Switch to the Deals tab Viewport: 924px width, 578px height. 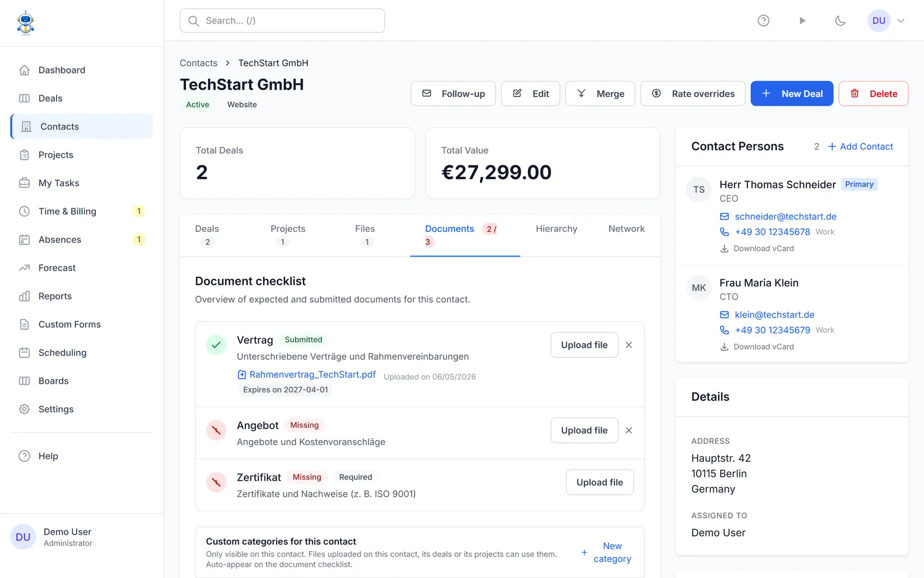207,235
